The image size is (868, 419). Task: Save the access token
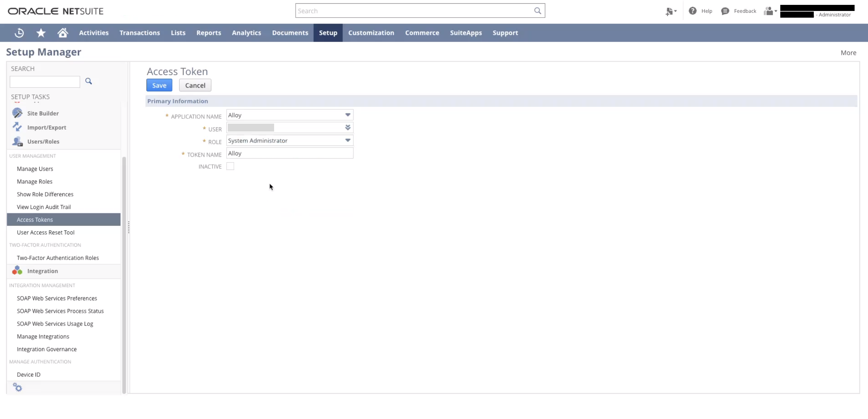pyautogui.click(x=159, y=85)
